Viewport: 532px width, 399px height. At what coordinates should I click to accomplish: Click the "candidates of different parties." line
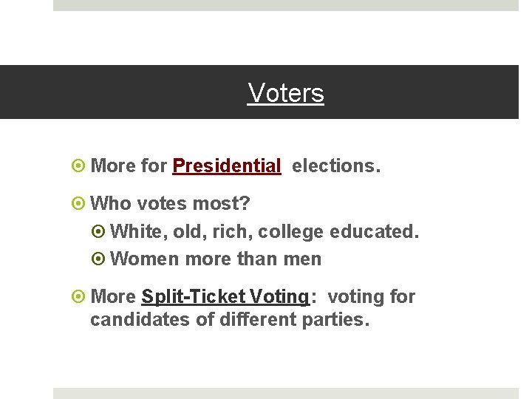[228, 320]
